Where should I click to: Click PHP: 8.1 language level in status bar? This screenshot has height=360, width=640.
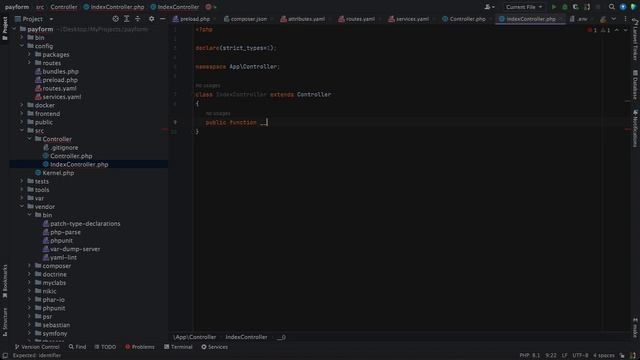coord(529,356)
